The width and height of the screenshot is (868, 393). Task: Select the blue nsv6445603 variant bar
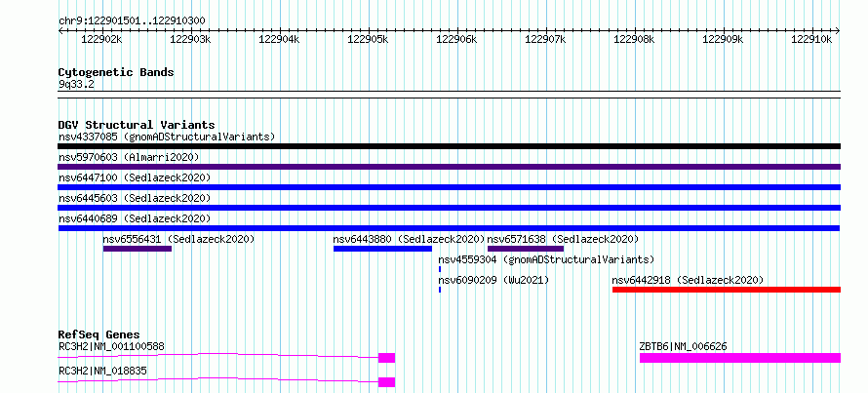449,208
